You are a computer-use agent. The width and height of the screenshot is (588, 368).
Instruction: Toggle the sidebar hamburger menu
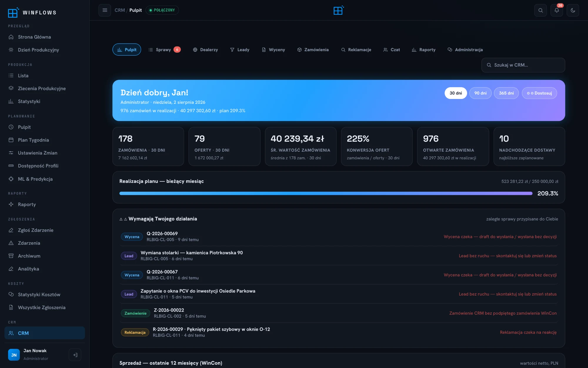pyautogui.click(x=105, y=10)
